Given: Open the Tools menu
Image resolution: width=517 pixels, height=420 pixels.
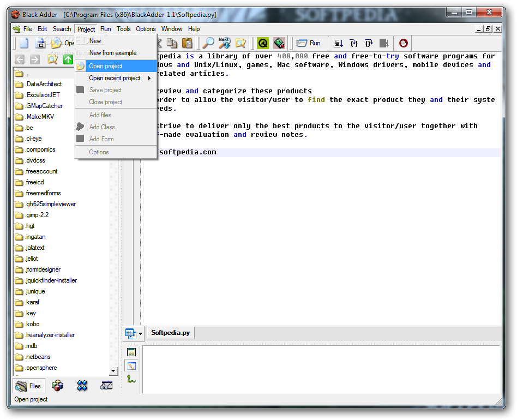Looking at the screenshot, I should pyautogui.click(x=124, y=29).
